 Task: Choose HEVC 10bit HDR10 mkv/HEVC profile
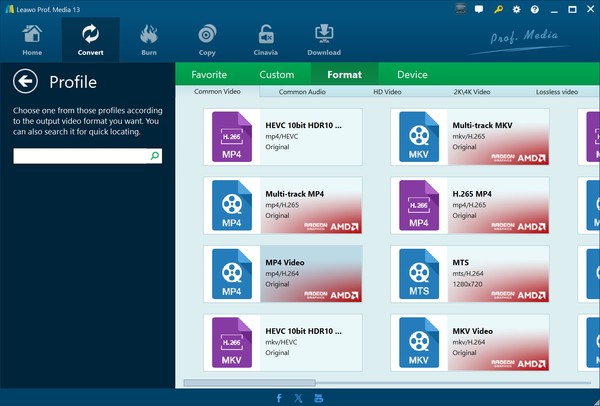point(283,343)
